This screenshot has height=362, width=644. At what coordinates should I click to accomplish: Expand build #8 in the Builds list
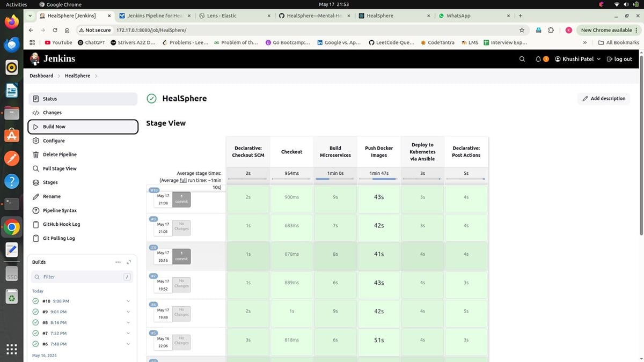click(128, 322)
